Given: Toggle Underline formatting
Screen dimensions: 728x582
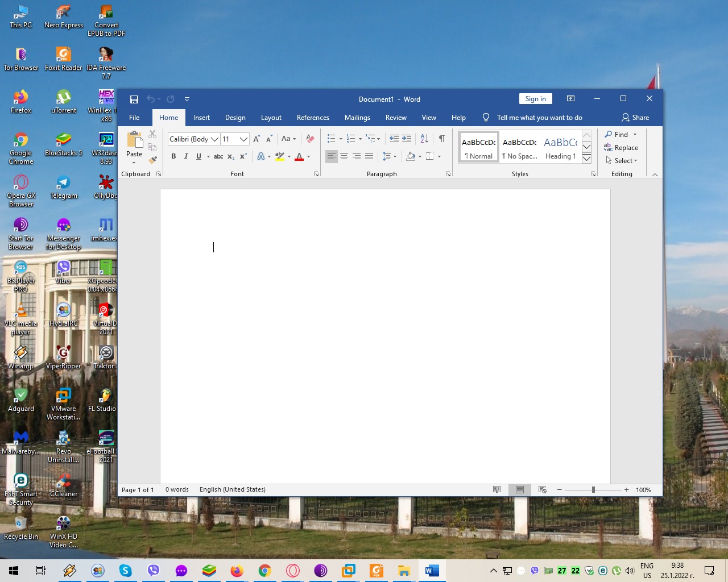Looking at the screenshot, I should pyautogui.click(x=198, y=156).
